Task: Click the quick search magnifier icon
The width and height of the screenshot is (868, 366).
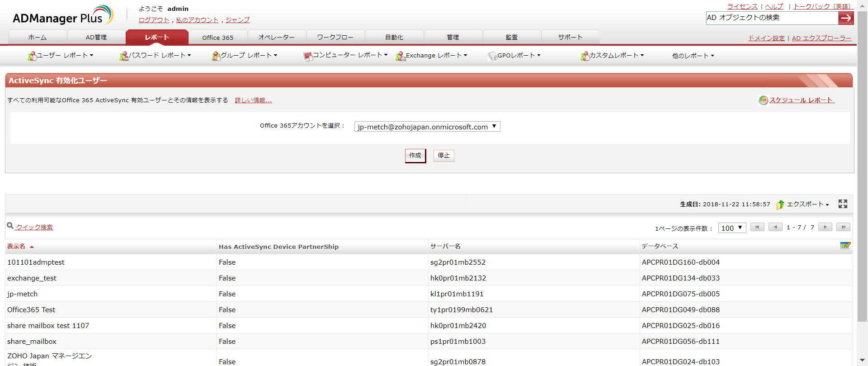Action: point(10,226)
